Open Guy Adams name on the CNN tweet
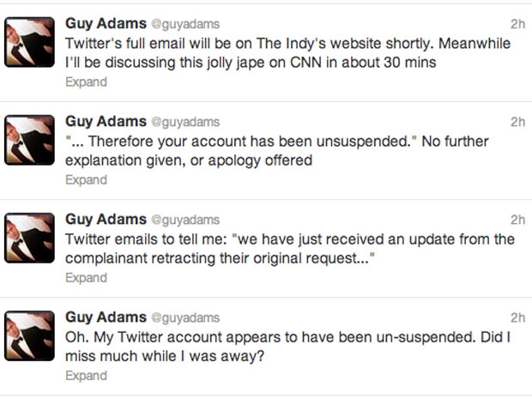 [x=105, y=24]
